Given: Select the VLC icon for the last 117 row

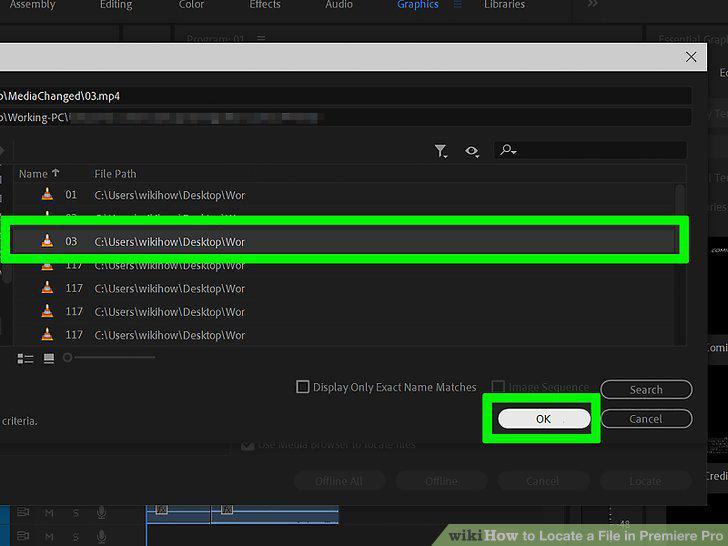Looking at the screenshot, I should [x=47, y=334].
